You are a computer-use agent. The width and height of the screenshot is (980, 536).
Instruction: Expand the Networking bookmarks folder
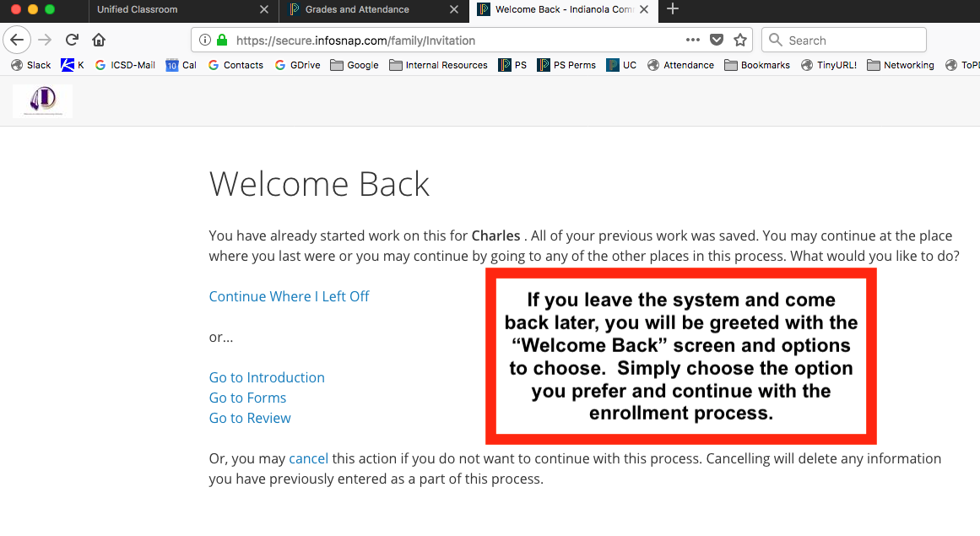pos(901,65)
